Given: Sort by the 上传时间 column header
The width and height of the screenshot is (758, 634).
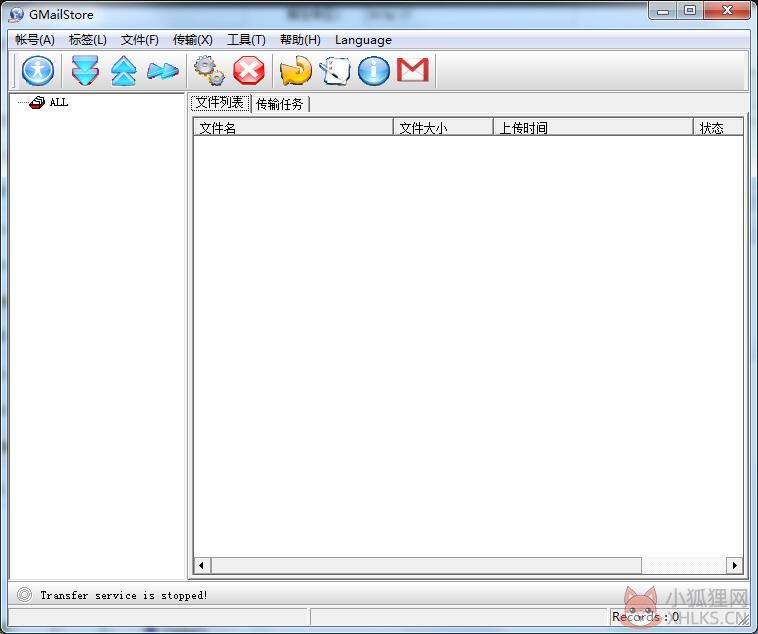Looking at the screenshot, I should (x=593, y=128).
